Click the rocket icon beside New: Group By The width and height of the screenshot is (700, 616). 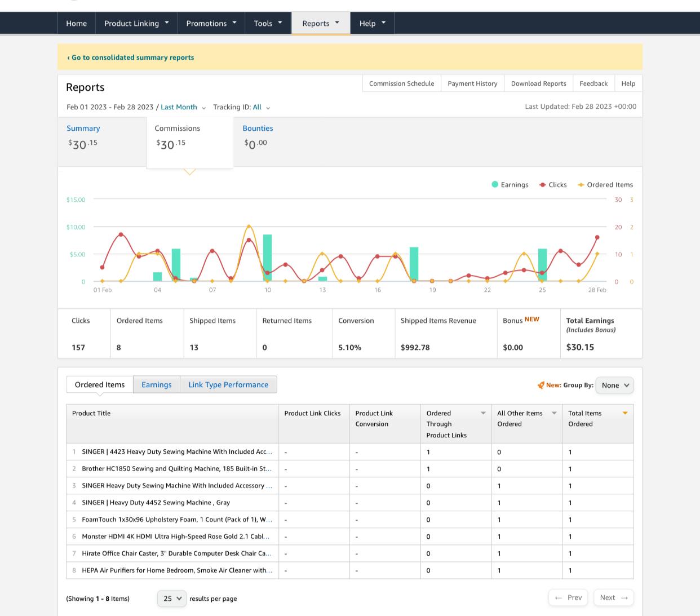[x=540, y=385]
